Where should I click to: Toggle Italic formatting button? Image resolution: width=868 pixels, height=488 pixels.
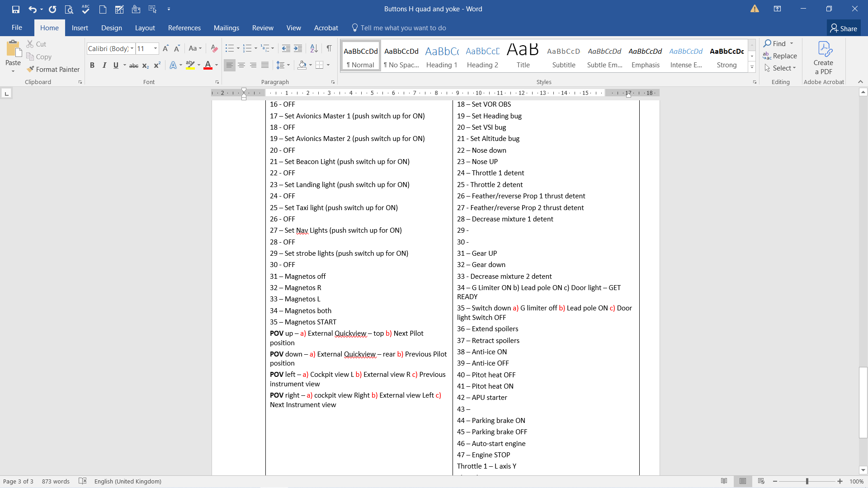(104, 65)
